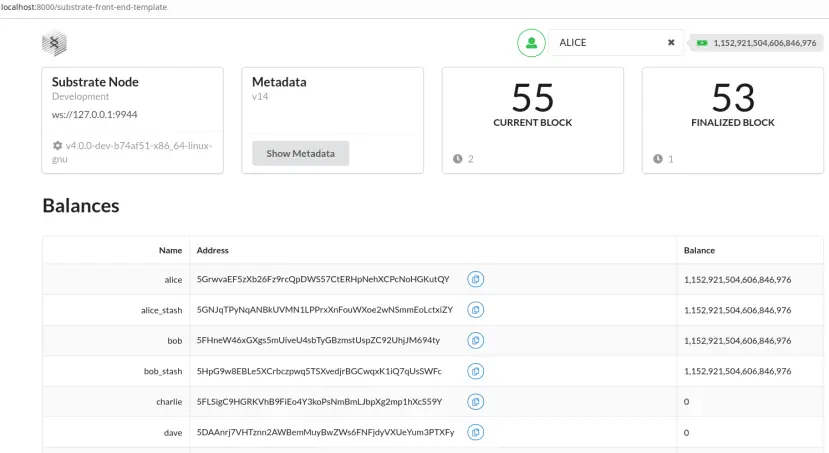Screen dimensions: 829x453
Task: Copy dave's address with copy icon
Action: [475, 432]
